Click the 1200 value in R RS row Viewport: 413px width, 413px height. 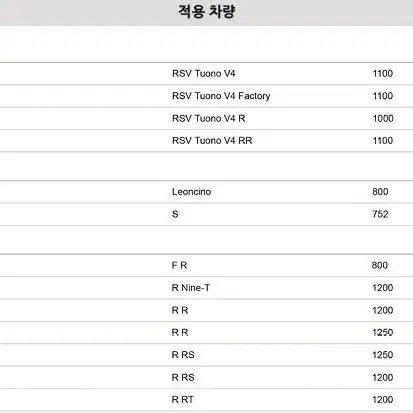(383, 377)
